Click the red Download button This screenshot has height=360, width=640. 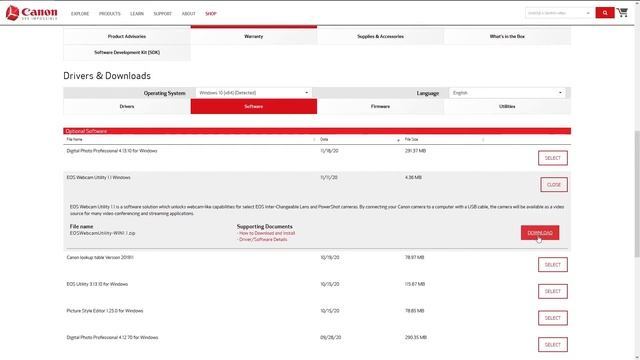(x=540, y=233)
